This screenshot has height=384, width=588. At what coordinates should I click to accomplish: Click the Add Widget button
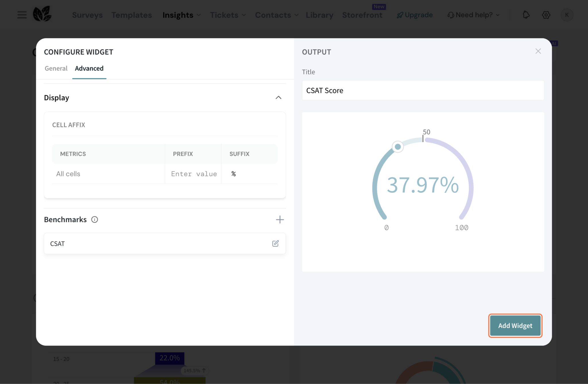point(515,325)
